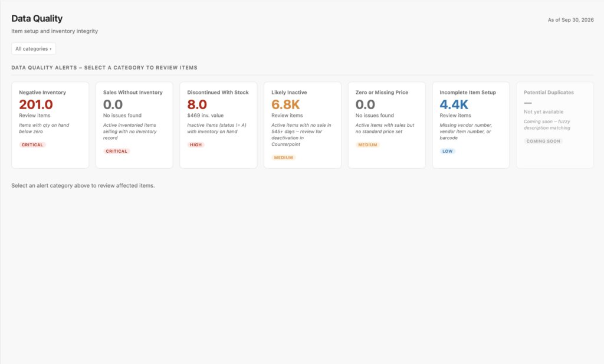Select the Likely Inactive alert card
This screenshot has width=604, height=364.
tap(303, 125)
